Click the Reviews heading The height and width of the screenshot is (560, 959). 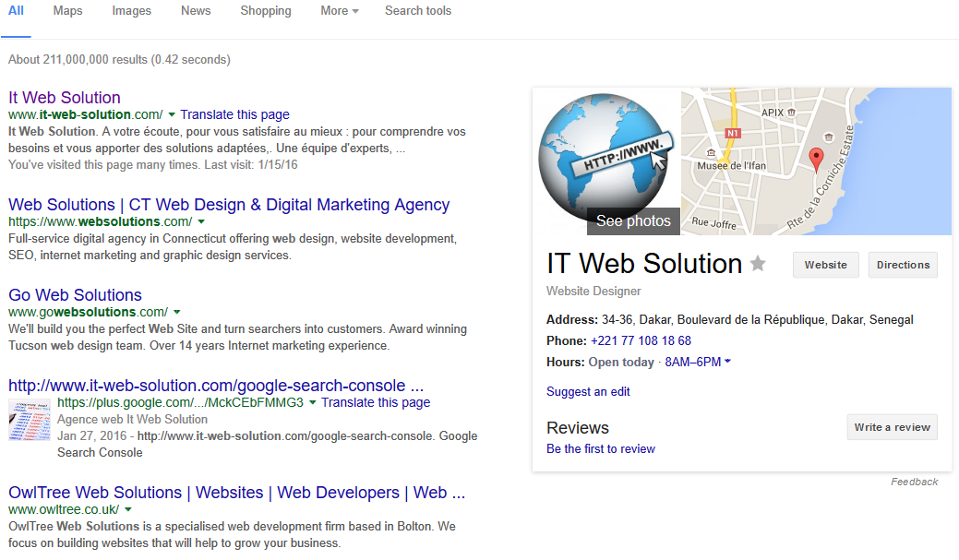[x=578, y=428]
